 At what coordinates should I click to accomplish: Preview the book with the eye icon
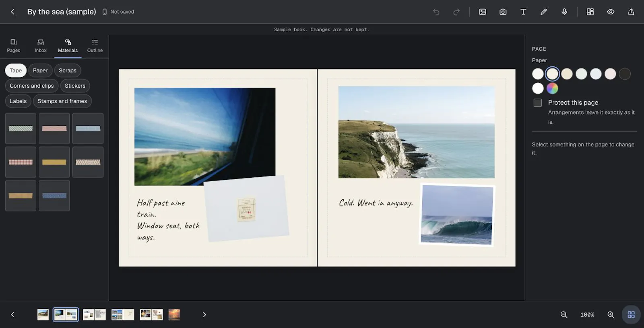(x=611, y=12)
